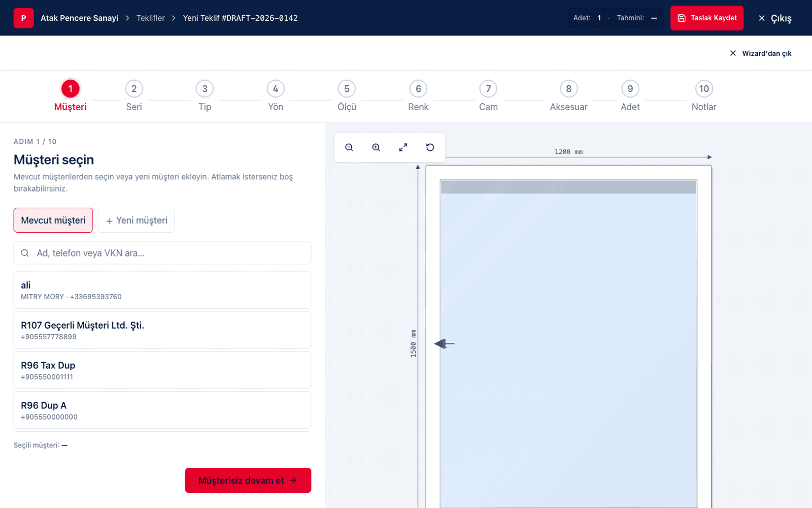The image size is (812, 508).
Task: Click the 1200 mm width dimension label
Action: pos(568,152)
